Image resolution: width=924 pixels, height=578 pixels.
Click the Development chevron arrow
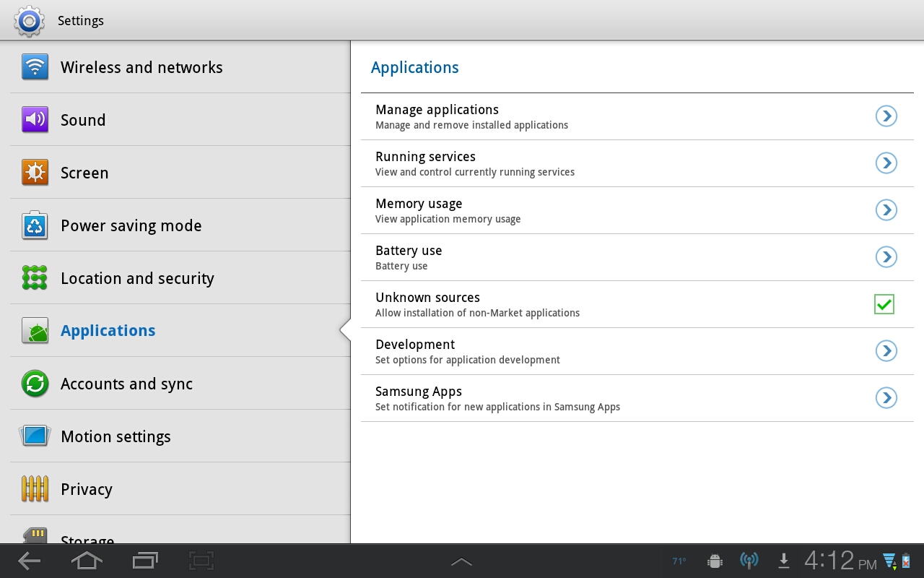tap(886, 351)
